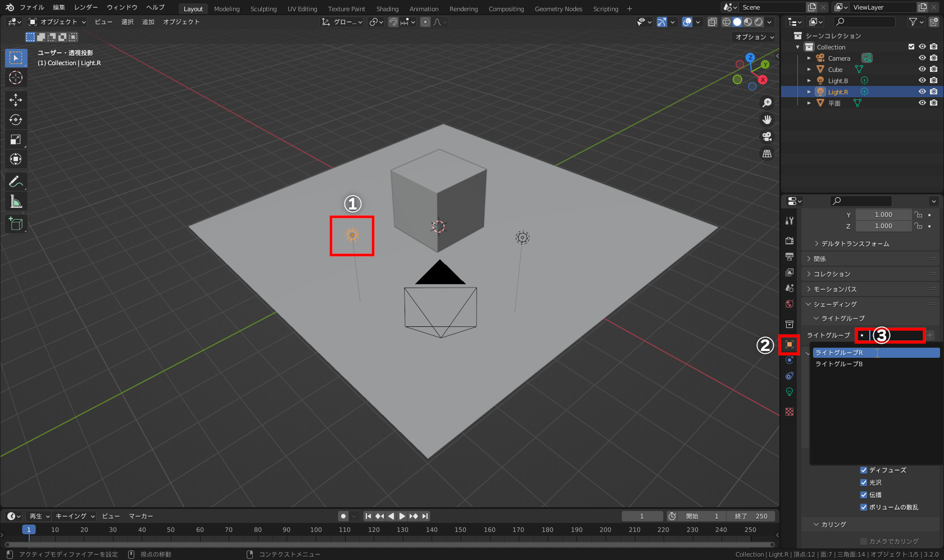This screenshot has height=560, width=944.
Task: Expand the Cube item in outliner
Action: [809, 70]
